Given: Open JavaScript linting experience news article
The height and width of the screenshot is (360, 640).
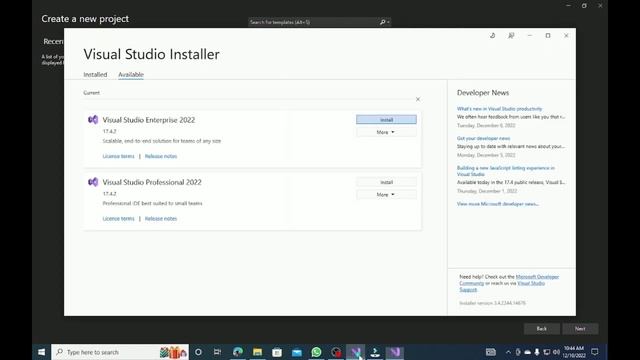Looking at the screenshot, I should tap(506, 171).
